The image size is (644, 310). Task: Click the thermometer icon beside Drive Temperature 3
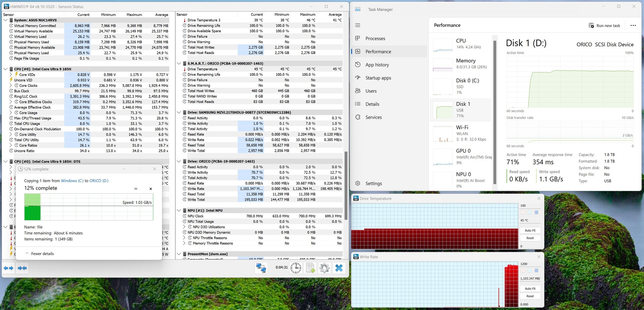pyautogui.click(x=184, y=20)
